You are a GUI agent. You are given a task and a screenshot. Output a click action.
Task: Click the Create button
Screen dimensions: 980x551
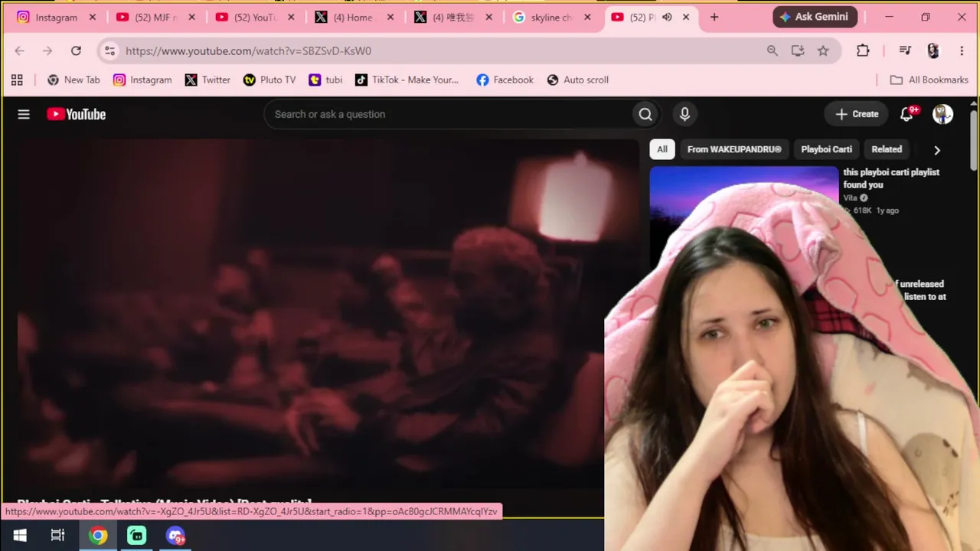(857, 114)
